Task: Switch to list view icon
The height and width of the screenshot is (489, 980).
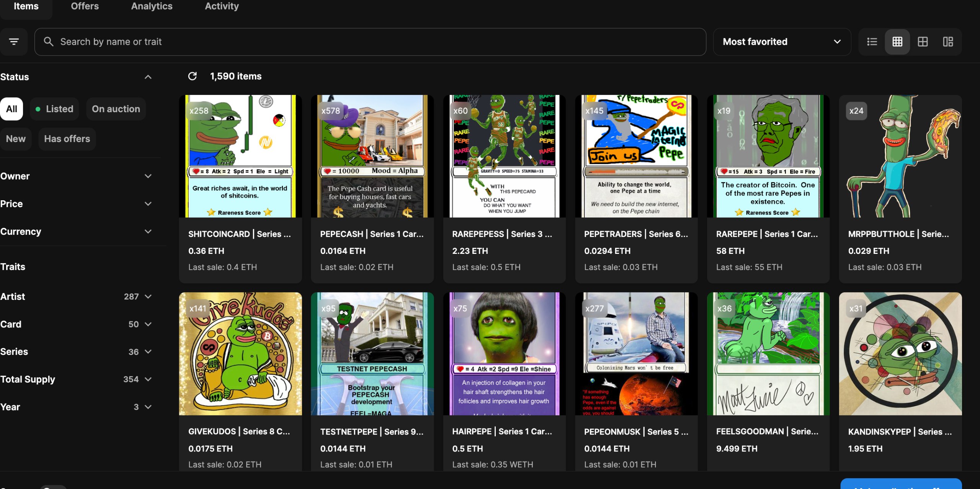Action: (x=872, y=41)
